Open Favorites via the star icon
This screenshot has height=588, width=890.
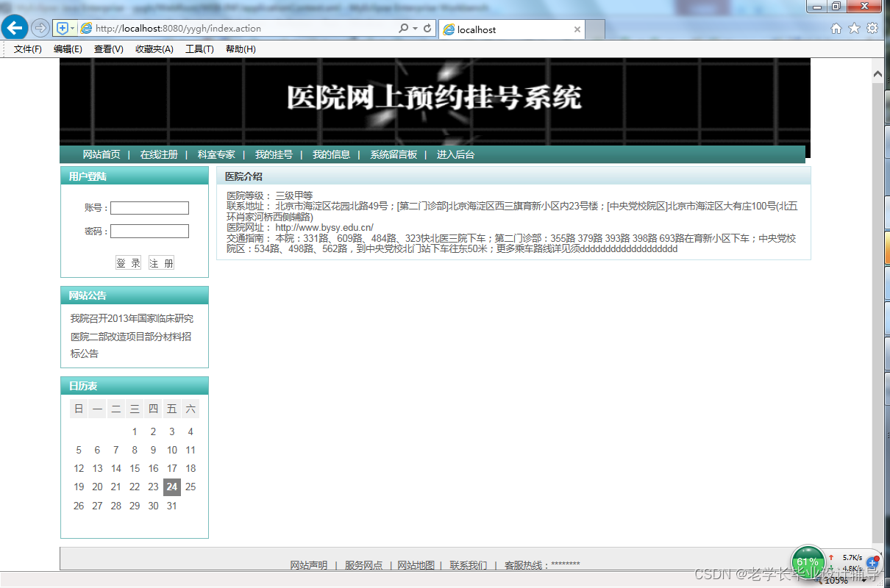coord(853,29)
